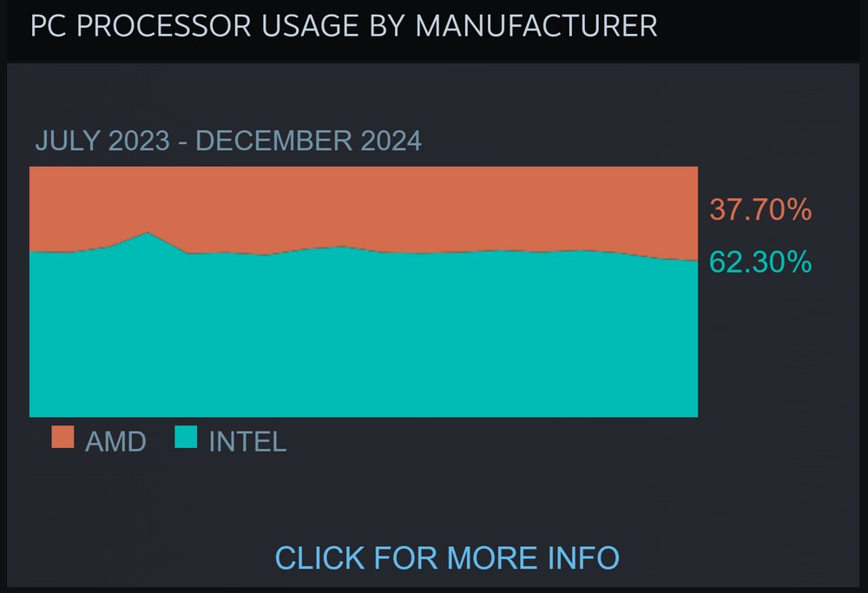Image resolution: width=868 pixels, height=593 pixels.
Task: Click the text DECEMBER 2024 in the subtitle
Action: click(308, 140)
